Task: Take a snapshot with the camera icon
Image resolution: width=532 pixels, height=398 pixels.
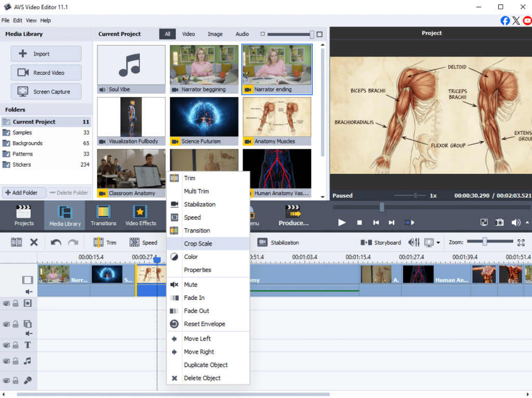Action: tap(499, 222)
